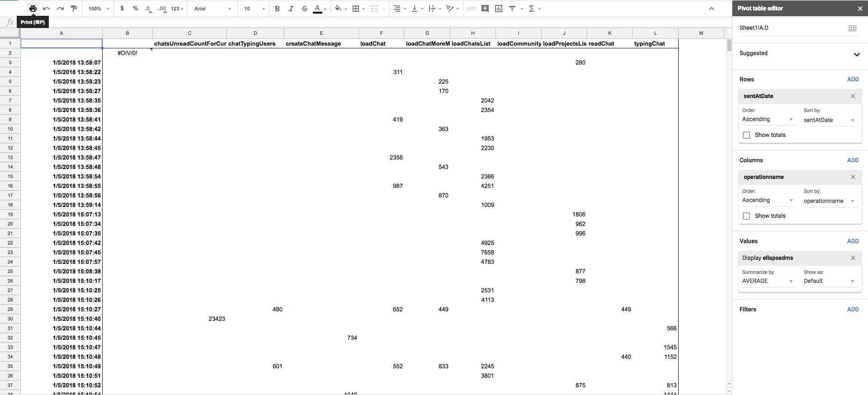
Task: Click the Insert link icon
Action: [x=472, y=9]
